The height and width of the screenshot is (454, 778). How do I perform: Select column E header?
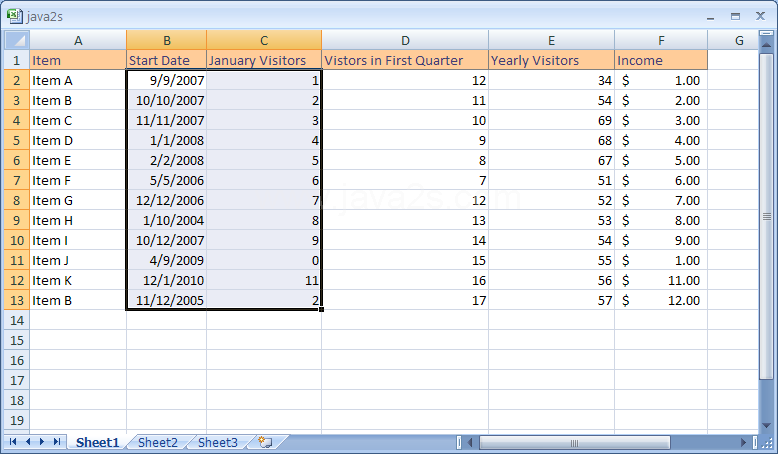click(551, 40)
